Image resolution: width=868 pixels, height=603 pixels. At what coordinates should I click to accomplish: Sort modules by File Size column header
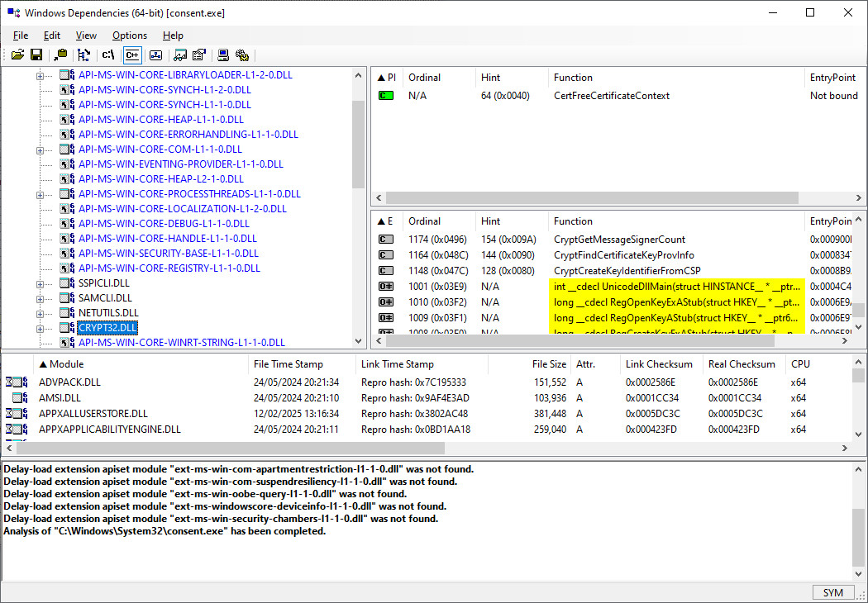549,364
